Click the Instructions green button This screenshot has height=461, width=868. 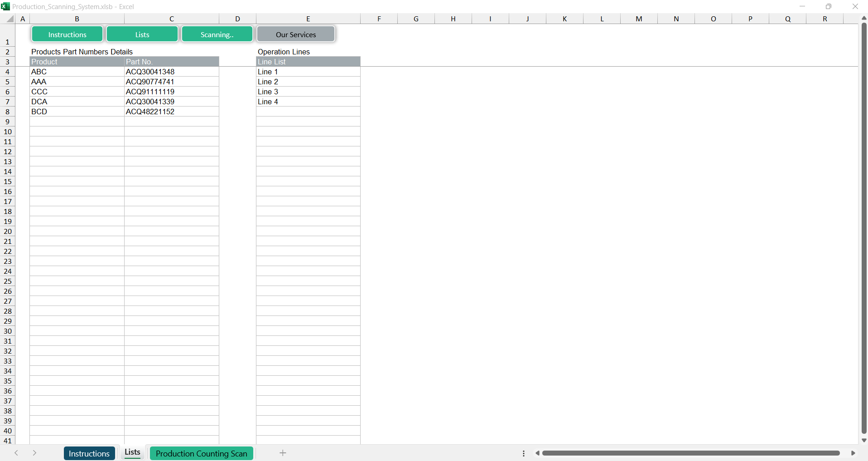click(x=67, y=34)
